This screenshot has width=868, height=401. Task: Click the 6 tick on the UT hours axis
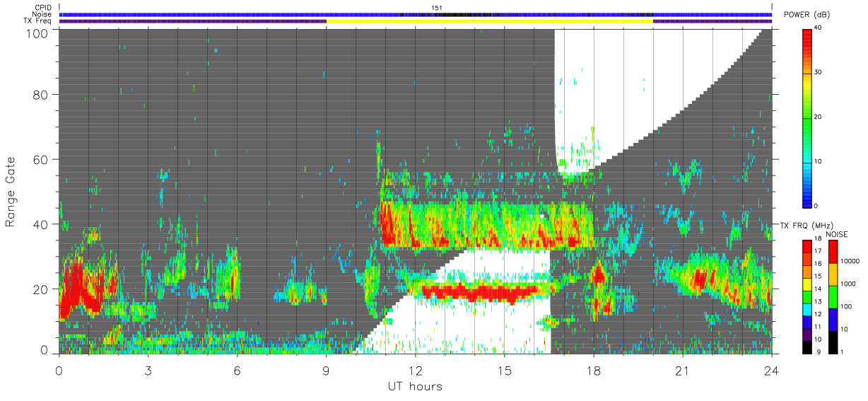pyautogui.click(x=237, y=370)
